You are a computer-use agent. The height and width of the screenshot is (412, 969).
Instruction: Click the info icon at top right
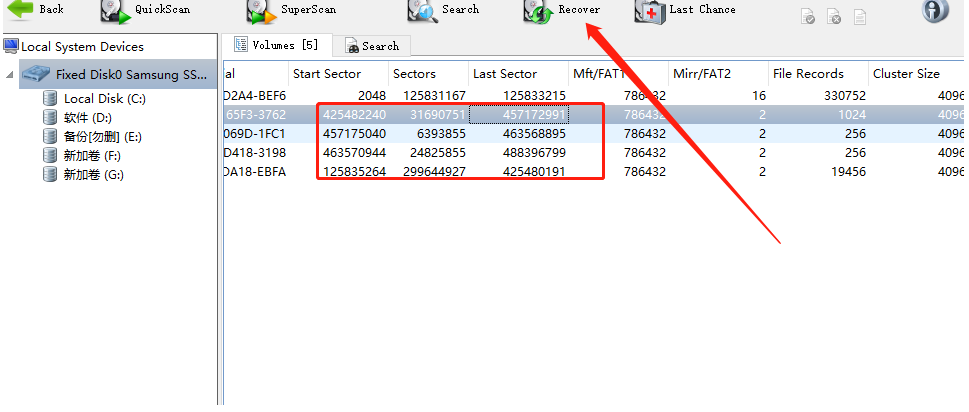coord(935,10)
